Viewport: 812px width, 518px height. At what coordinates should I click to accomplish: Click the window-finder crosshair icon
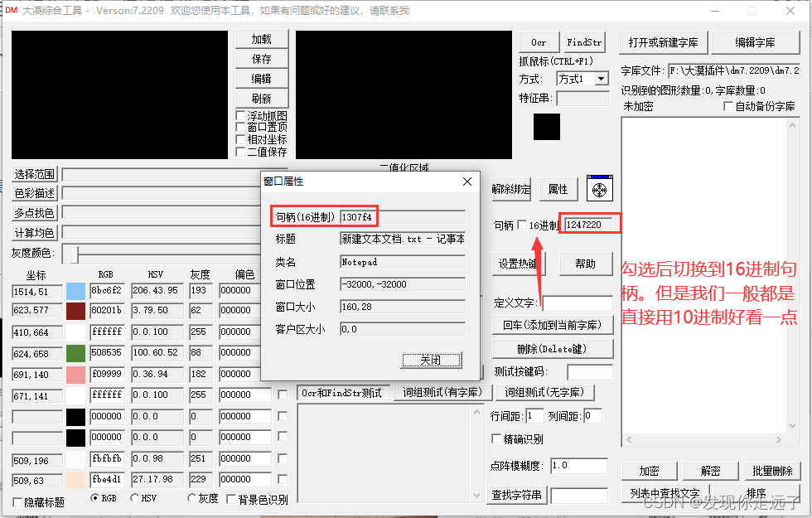pyautogui.click(x=599, y=188)
